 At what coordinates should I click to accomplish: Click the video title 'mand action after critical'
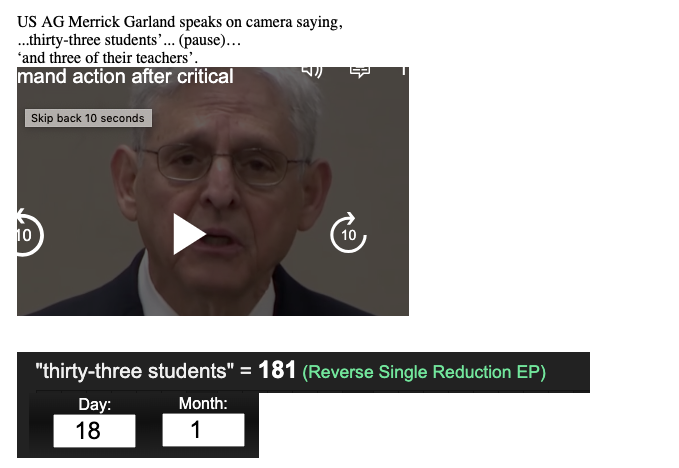point(125,77)
